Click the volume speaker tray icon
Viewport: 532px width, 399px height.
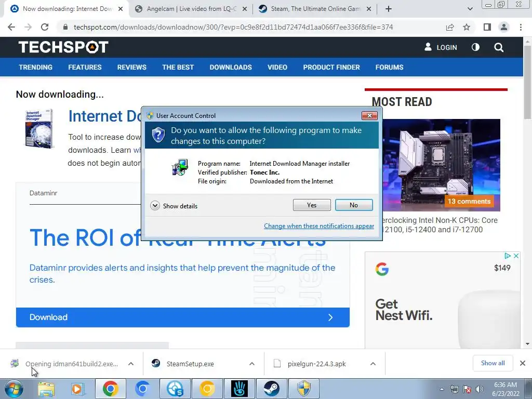[480, 389]
